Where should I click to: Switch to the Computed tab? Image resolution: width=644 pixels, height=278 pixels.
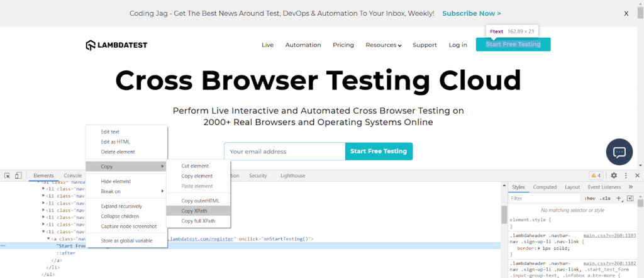pyautogui.click(x=545, y=187)
